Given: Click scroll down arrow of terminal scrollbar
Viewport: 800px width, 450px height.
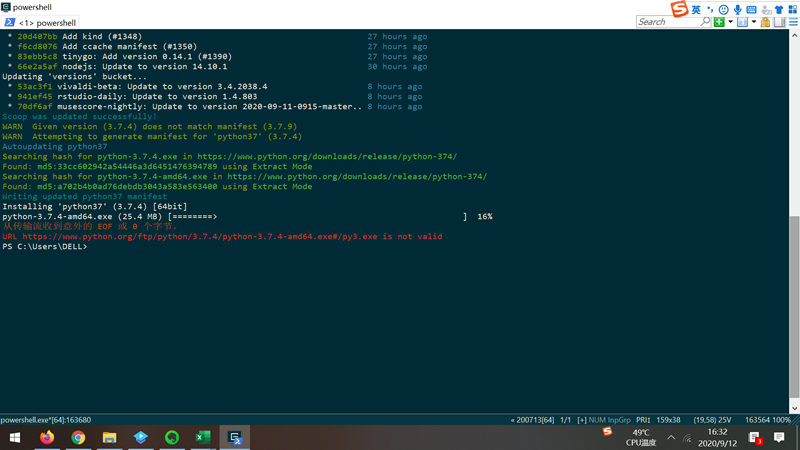Looking at the screenshot, I should click(794, 408).
